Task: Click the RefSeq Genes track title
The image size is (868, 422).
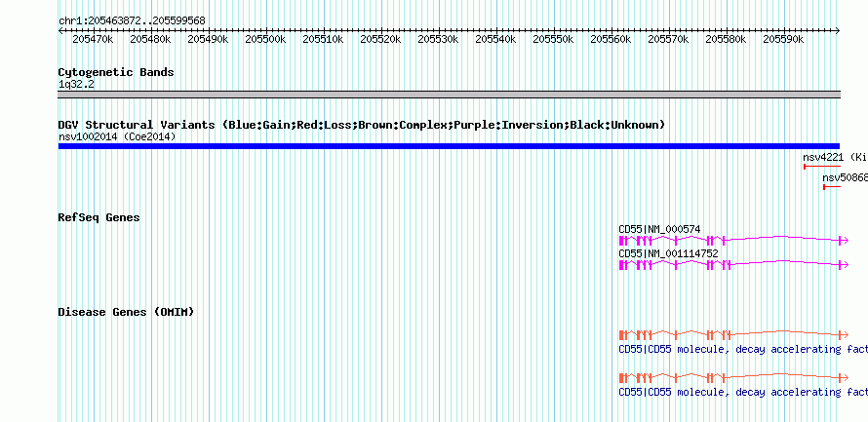Action: tap(99, 217)
